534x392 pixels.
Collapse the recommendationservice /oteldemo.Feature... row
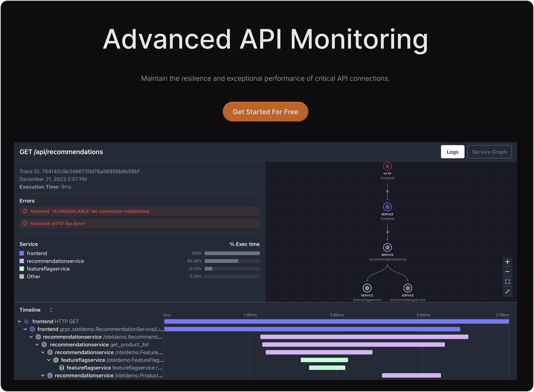[x=43, y=352]
